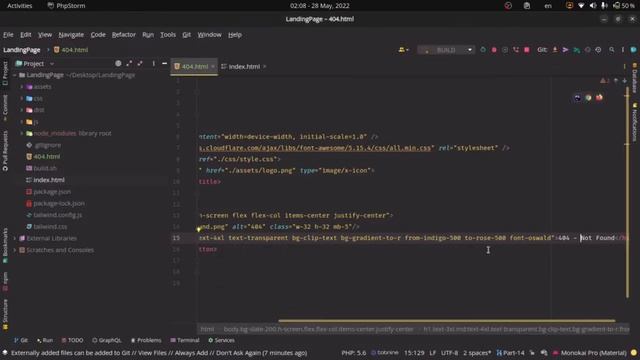
Task: Open the Refactor menu
Action: pos(124,35)
